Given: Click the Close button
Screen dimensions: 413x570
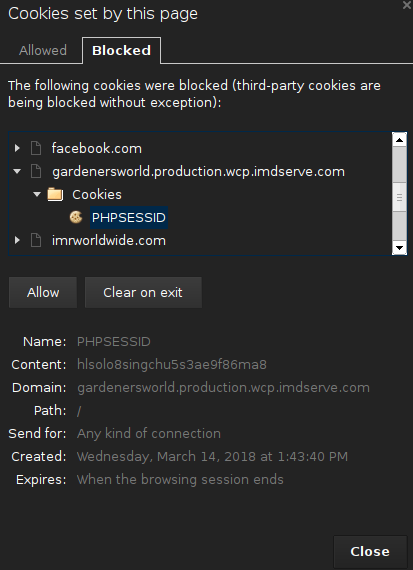Looking at the screenshot, I should [370, 551].
